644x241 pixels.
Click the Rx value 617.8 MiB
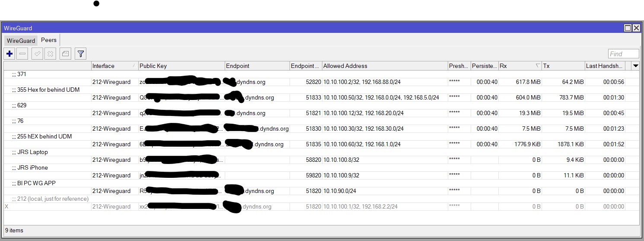tap(528, 82)
